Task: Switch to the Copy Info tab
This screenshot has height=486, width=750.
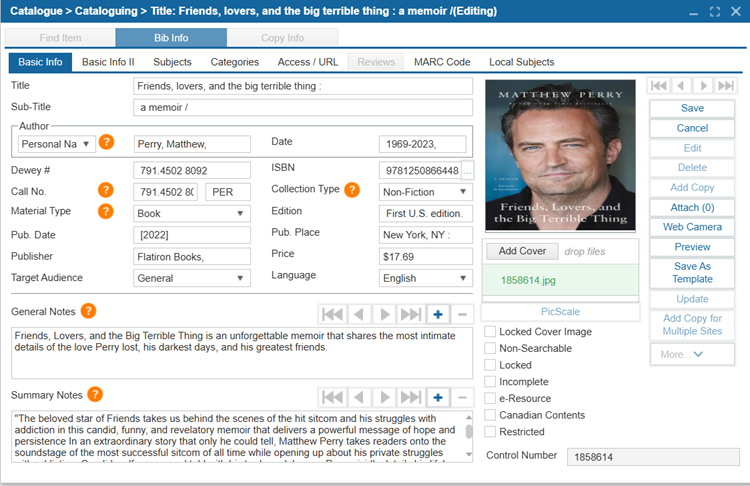Action: tap(282, 38)
